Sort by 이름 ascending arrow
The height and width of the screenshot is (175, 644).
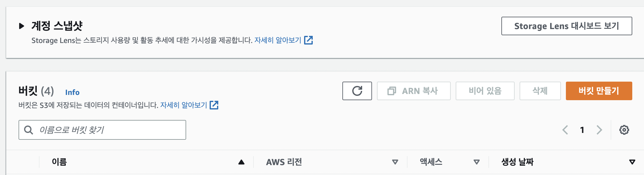(x=241, y=162)
